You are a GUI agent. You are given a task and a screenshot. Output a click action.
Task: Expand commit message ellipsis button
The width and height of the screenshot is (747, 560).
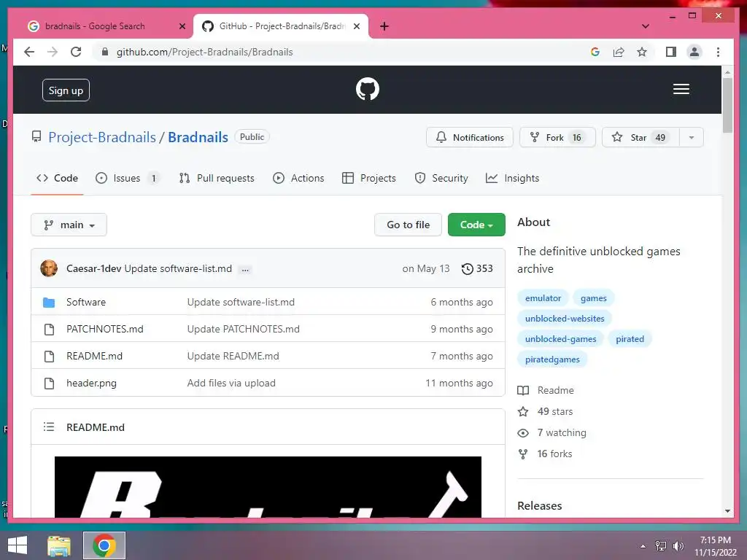245,270
